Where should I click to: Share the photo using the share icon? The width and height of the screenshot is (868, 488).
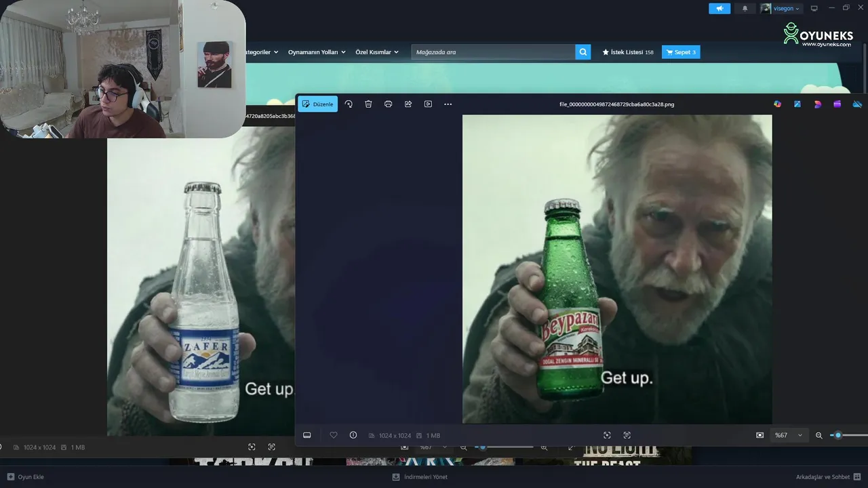408,104
